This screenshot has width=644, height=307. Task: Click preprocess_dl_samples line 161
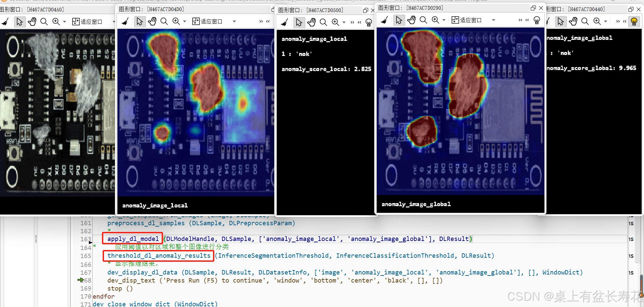[x=201, y=223]
